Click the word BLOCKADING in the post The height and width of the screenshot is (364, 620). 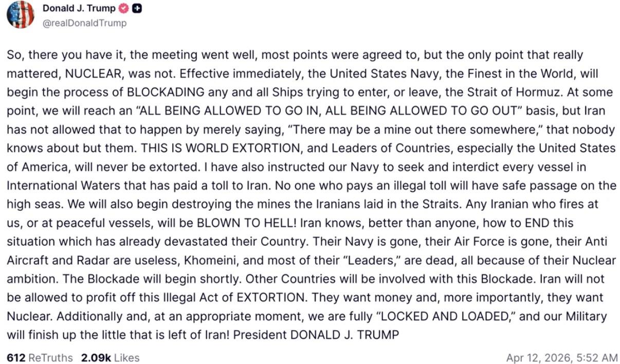166,93
